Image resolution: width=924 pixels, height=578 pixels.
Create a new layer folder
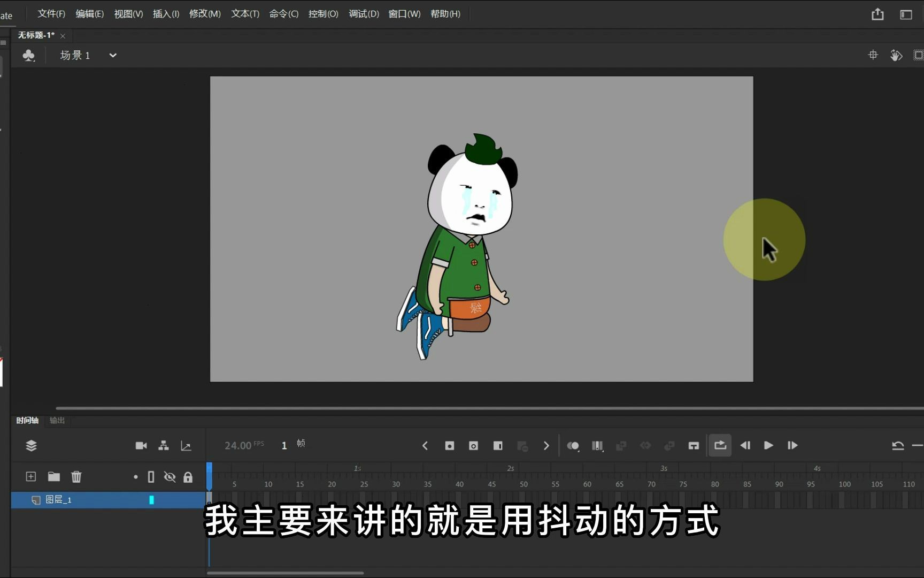coord(53,476)
